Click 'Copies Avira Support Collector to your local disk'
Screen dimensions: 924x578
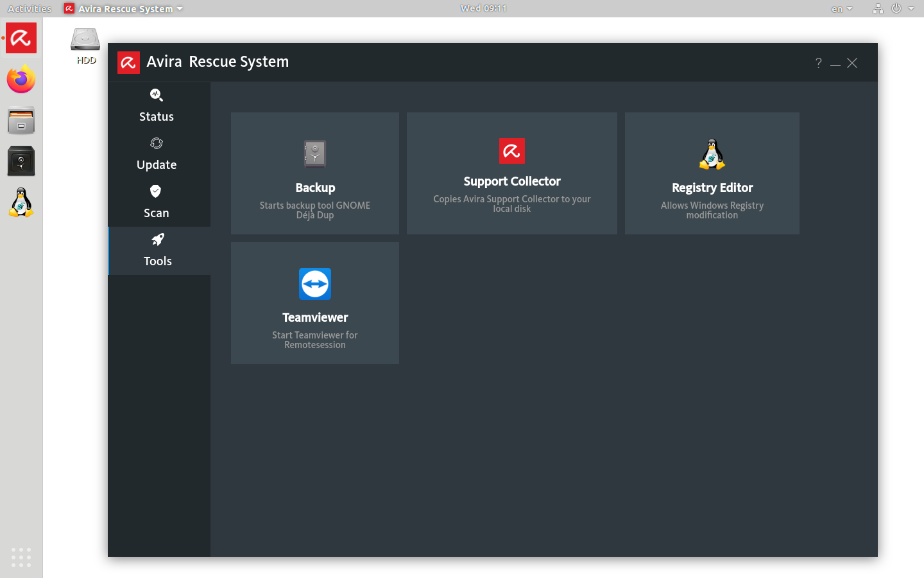pyautogui.click(x=512, y=204)
